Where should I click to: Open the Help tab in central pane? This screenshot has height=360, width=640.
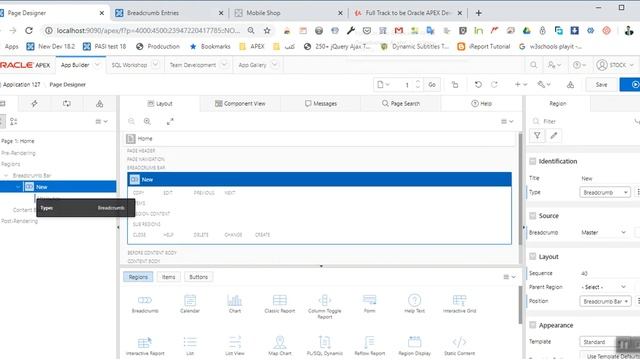pyautogui.click(x=482, y=104)
